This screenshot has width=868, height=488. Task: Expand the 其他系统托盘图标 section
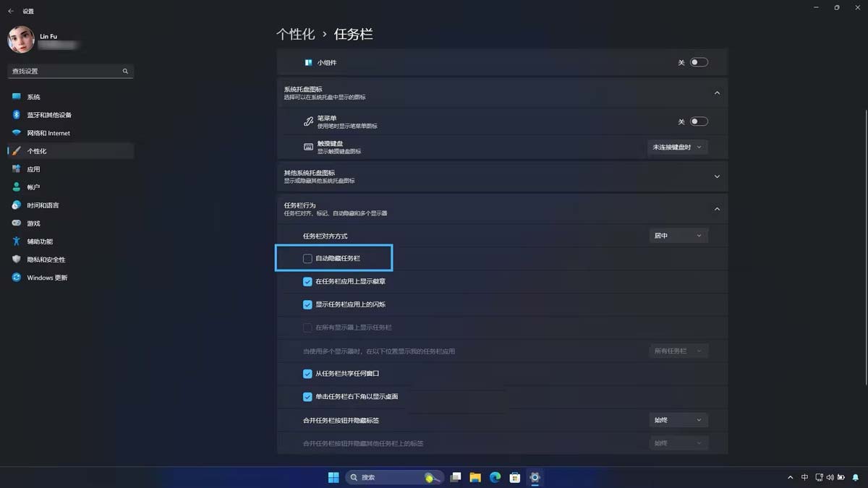(x=716, y=176)
